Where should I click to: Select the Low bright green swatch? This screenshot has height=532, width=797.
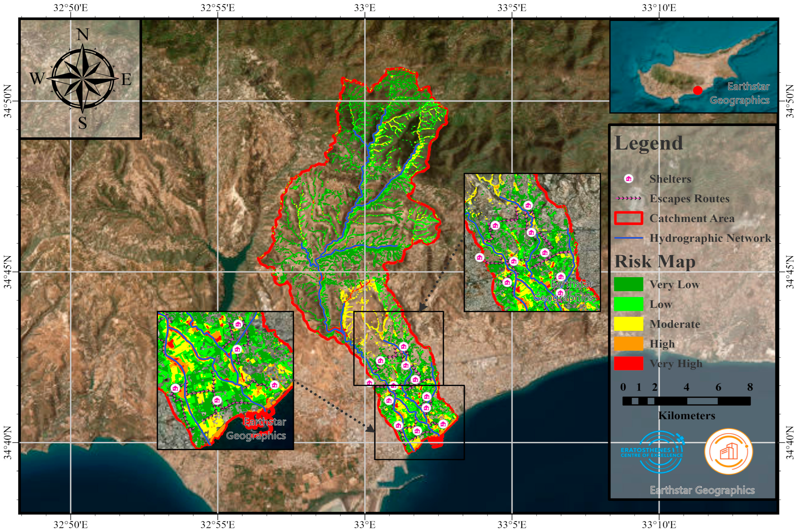coord(628,304)
